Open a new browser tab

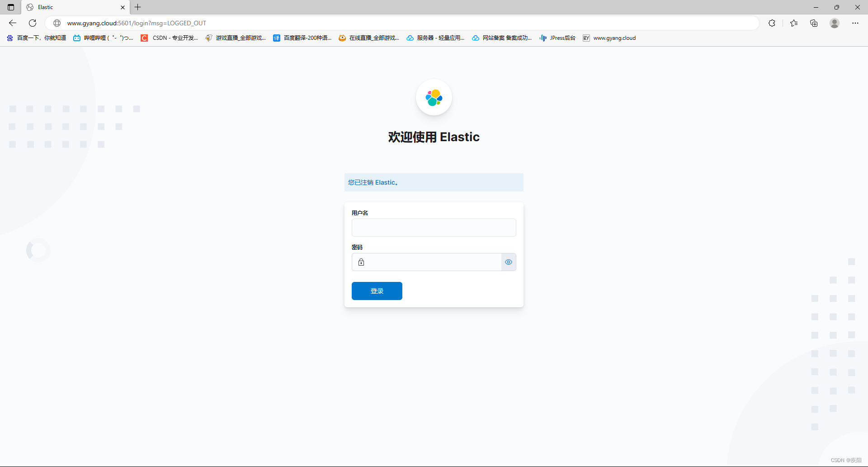tap(138, 7)
